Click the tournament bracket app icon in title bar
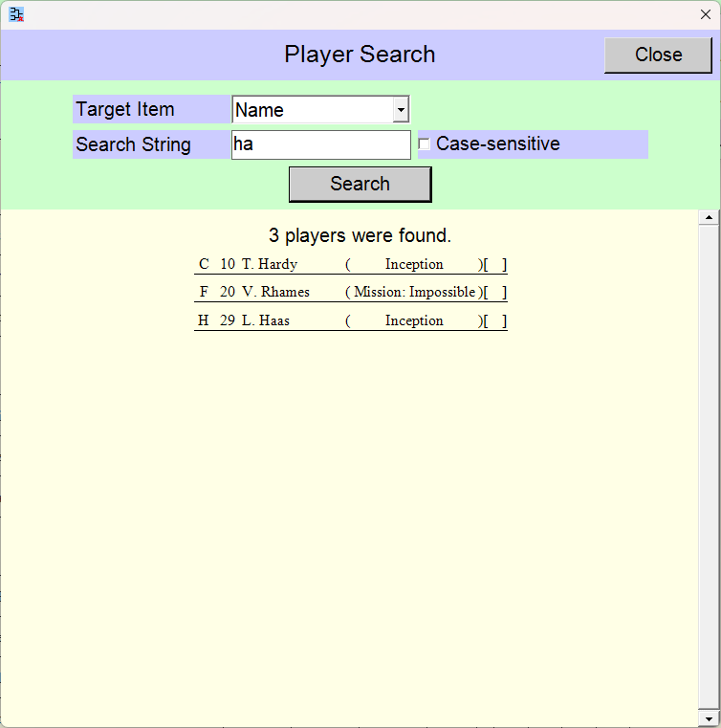Viewport: 721px width, 728px height. point(16,14)
